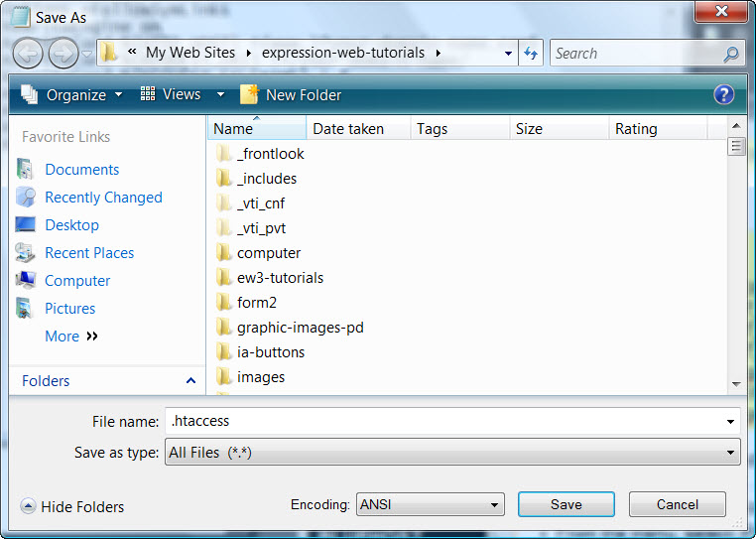Collapse the panes with Hide Folders
This screenshot has height=539, width=756.
click(72, 506)
